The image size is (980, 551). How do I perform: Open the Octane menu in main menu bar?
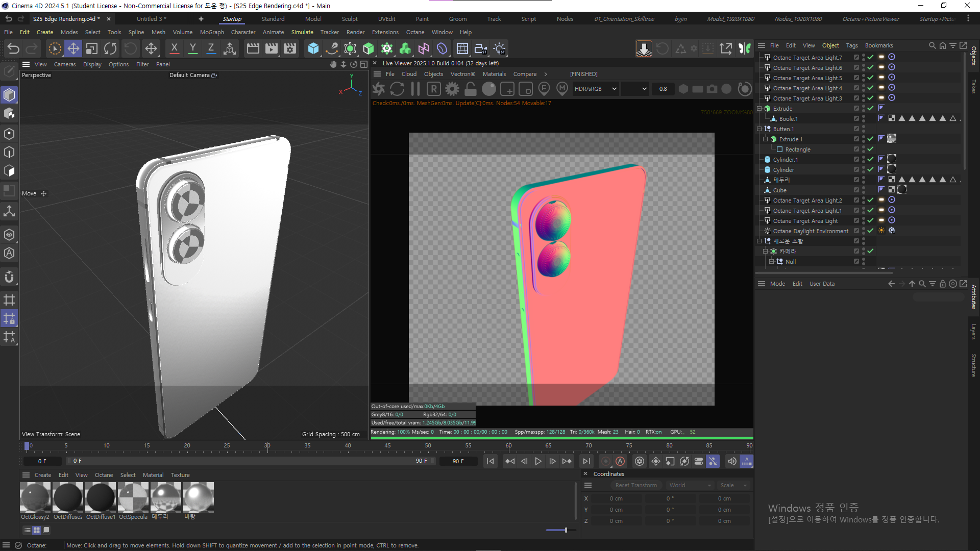click(415, 32)
